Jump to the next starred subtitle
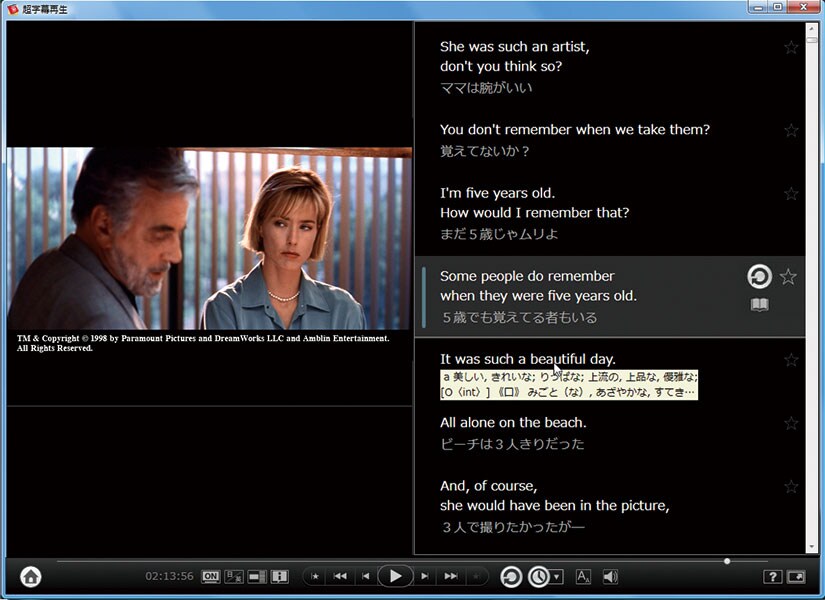825x600 pixels. pyautogui.click(x=476, y=577)
